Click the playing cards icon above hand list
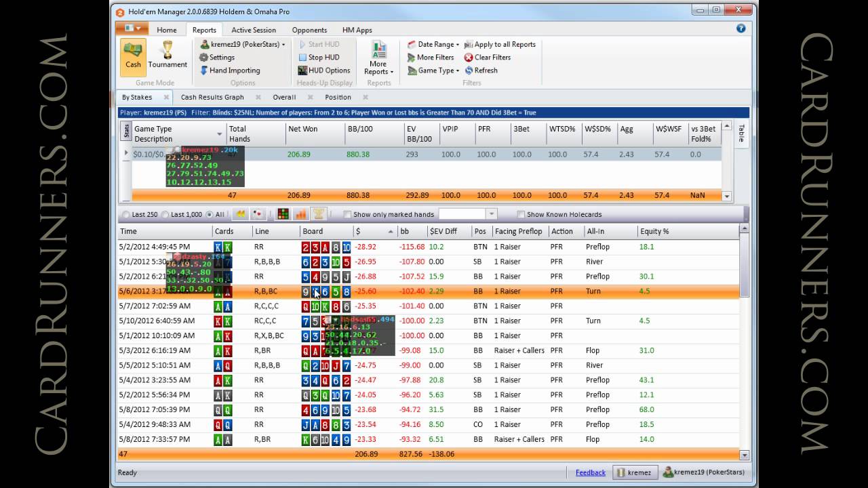The image size is (868, 488). 257,214
